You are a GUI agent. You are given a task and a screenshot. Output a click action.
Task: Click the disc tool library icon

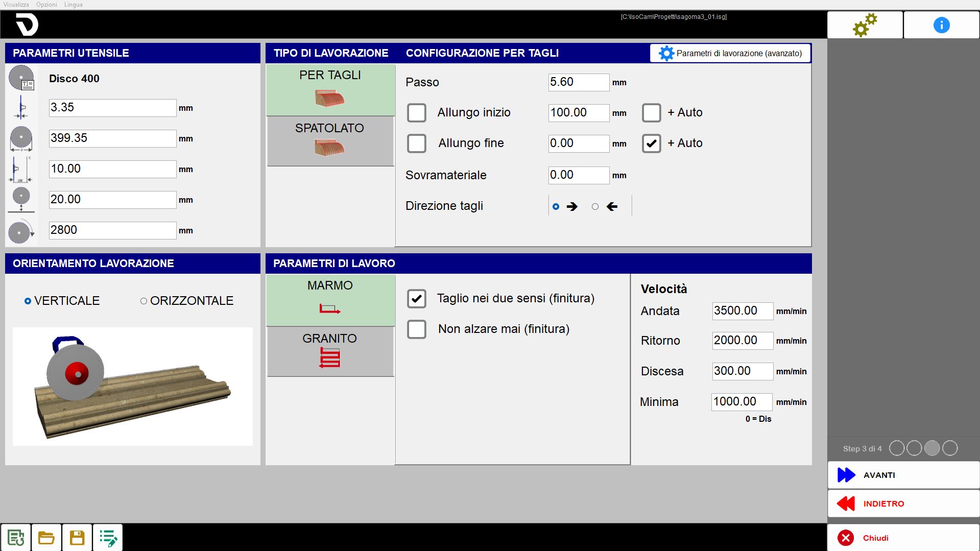point(21,78)
